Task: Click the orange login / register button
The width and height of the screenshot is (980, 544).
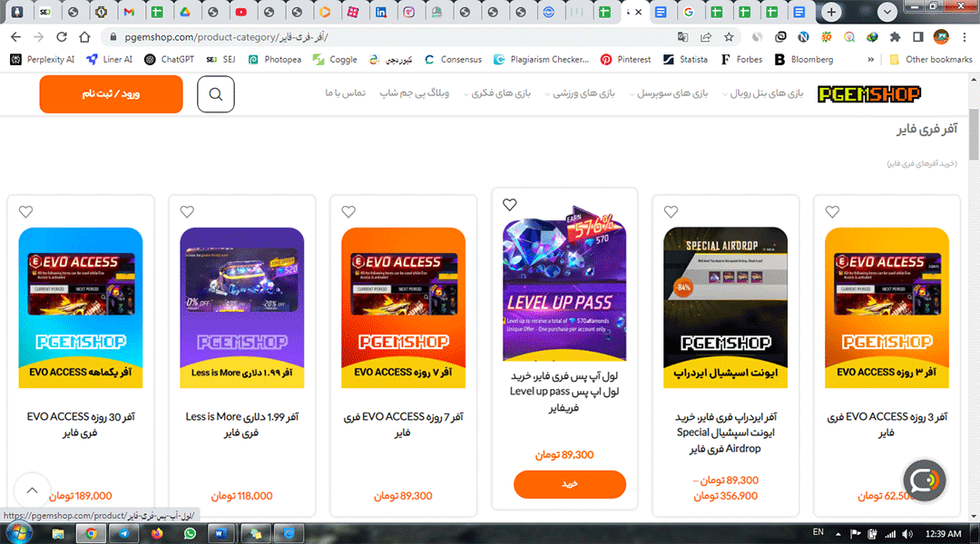Action: tap(112, 94)
